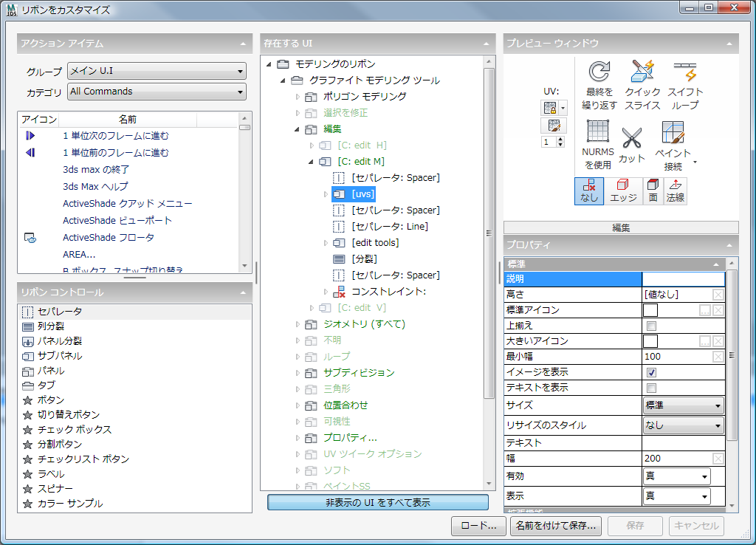This screenshot has height=545, width=756.
Task: Click the 標準アイコン browse (...) button
Action: 705,310
